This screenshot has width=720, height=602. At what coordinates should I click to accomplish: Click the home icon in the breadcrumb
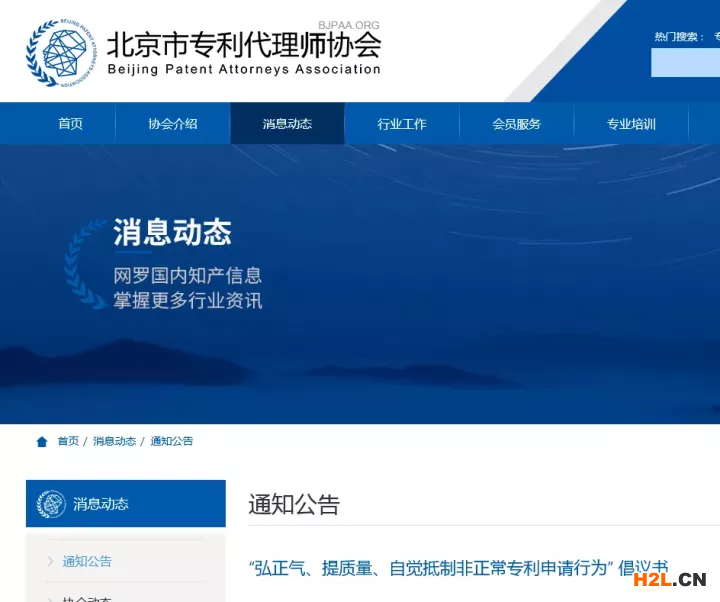42,442
